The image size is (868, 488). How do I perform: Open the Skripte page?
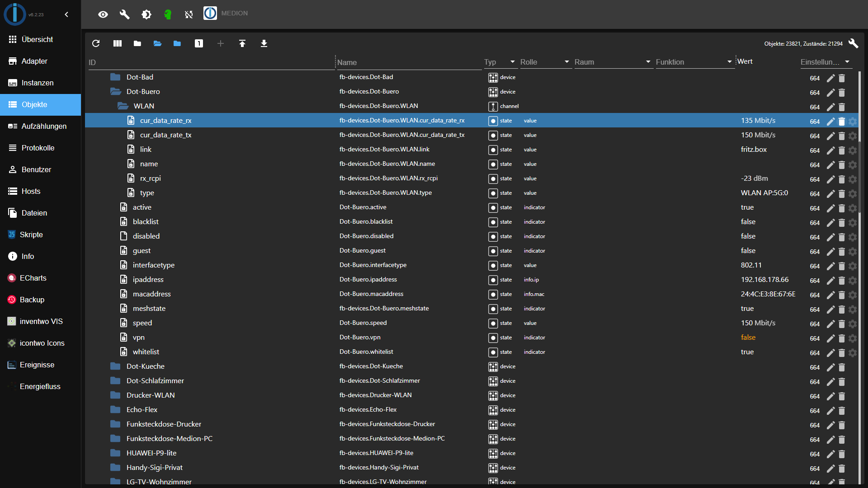tap(40, 235)
